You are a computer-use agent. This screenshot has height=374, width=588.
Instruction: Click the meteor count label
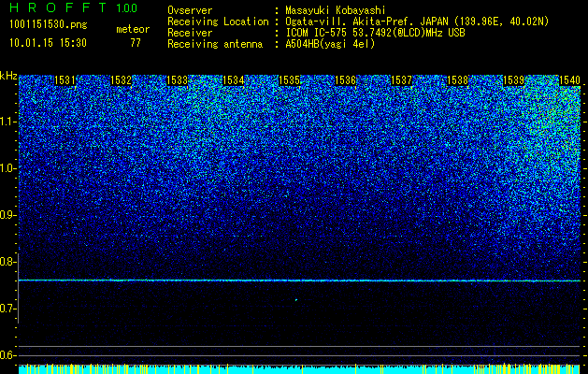pyautogui.click(x=133, y=29)
